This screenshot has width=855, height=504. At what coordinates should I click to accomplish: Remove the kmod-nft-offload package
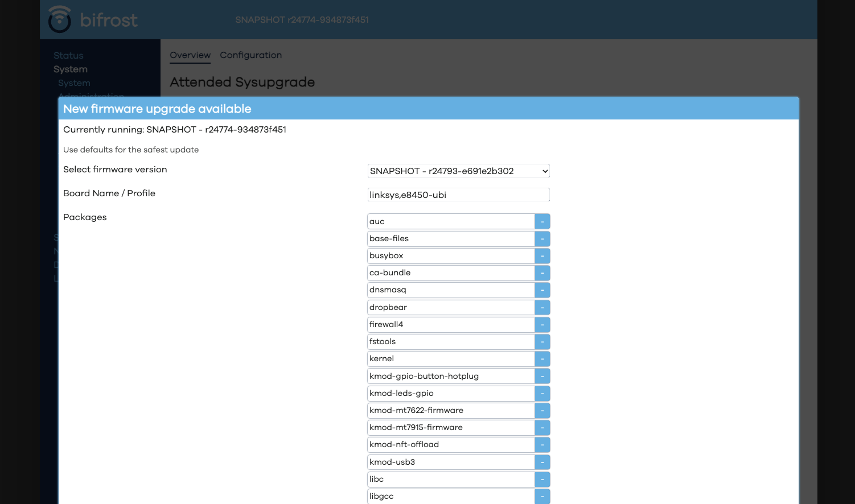[x=542, y=444]
